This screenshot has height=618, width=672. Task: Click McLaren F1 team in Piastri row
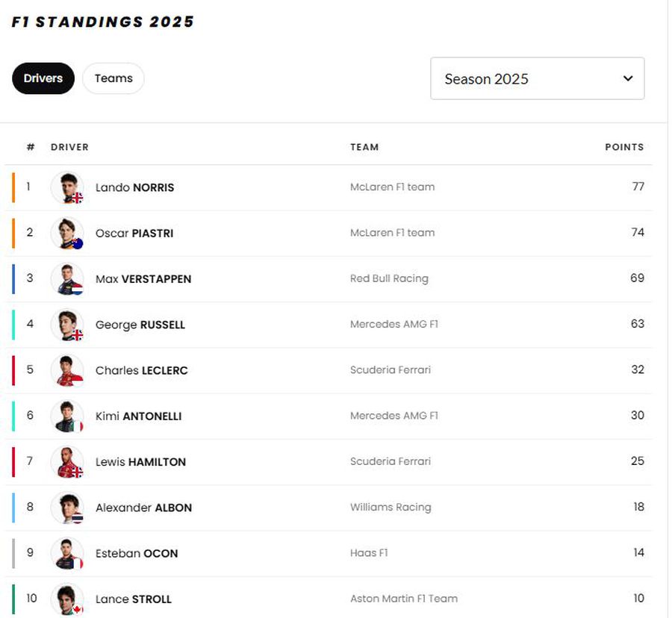(x=392, y=233)
